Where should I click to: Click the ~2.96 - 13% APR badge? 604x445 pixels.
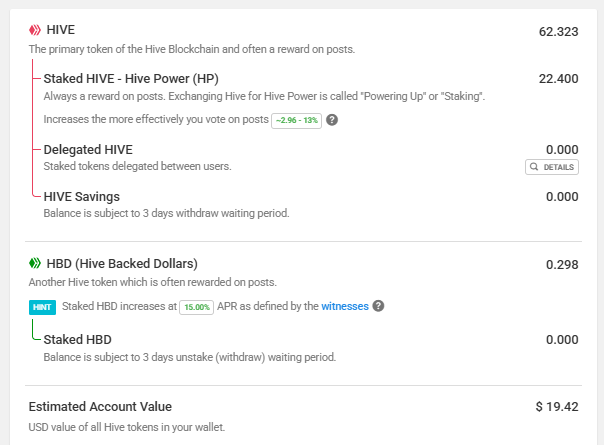click(297, 121)
